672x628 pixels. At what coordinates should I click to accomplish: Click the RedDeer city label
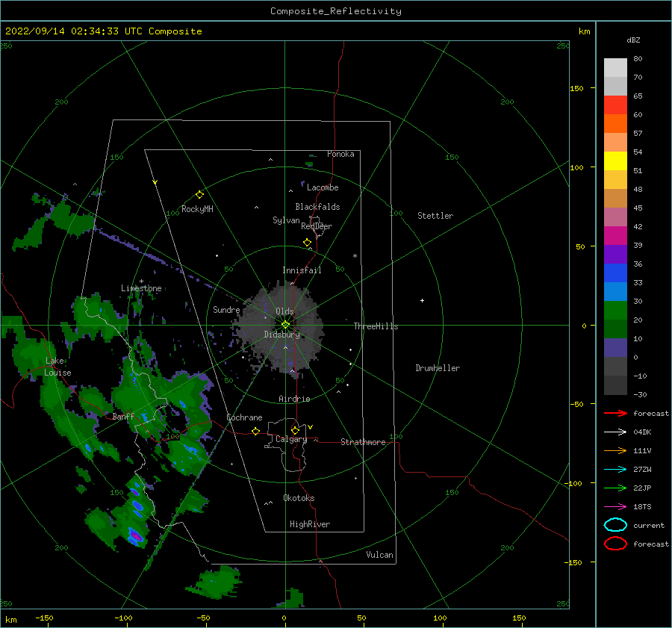317,226
